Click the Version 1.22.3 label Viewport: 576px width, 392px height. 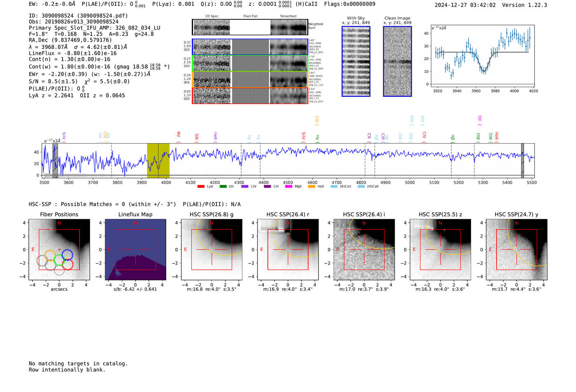click(525, 5)
